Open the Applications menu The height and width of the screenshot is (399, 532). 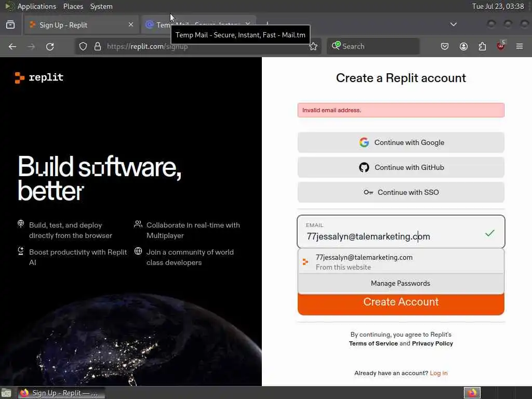pyautogui.click(x=37, y=6)
